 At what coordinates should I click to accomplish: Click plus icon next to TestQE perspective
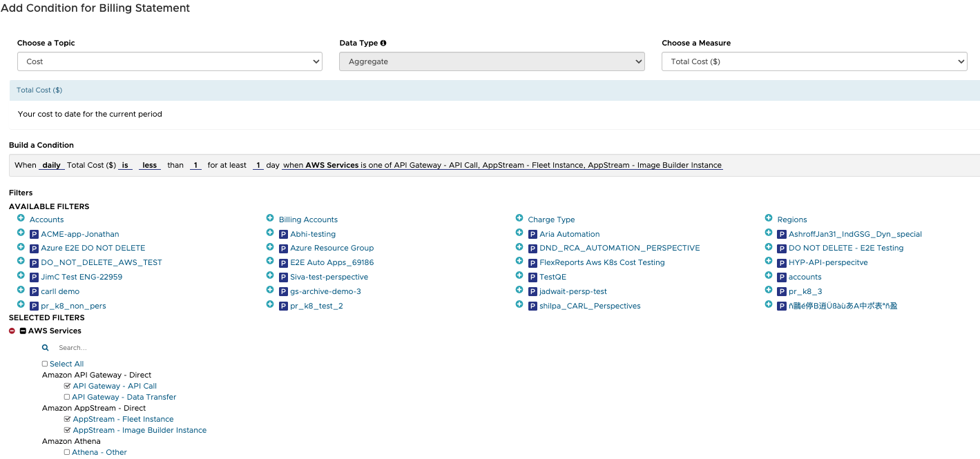click(519, 276)
